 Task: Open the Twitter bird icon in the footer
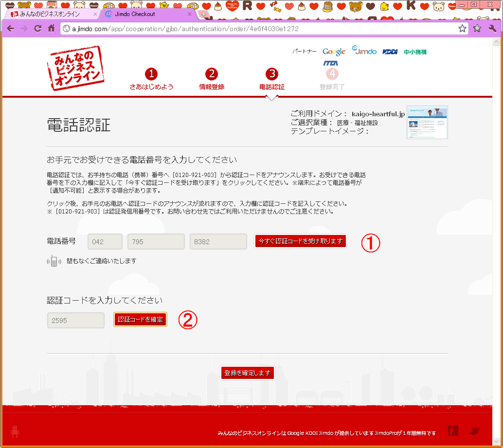point(474,430)
